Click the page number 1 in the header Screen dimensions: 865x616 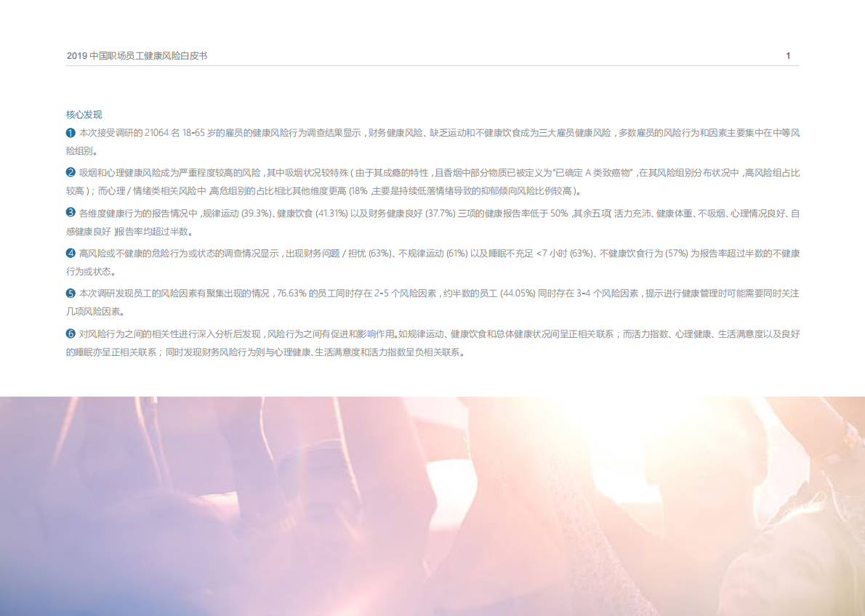point(789,54)
